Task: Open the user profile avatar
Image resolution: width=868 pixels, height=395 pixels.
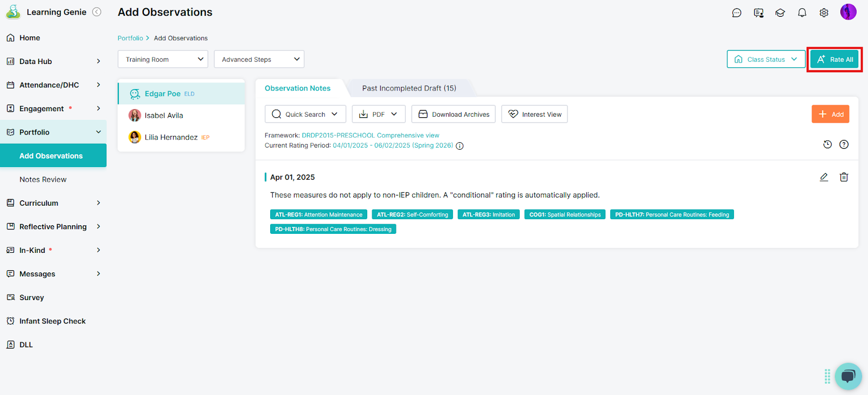Action: tap(848, 12)
